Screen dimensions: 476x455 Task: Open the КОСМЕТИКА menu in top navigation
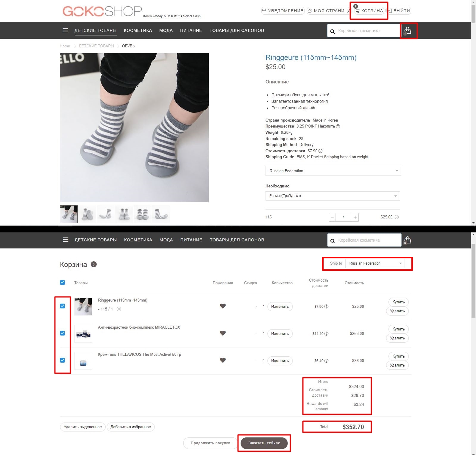pos(138,30)
